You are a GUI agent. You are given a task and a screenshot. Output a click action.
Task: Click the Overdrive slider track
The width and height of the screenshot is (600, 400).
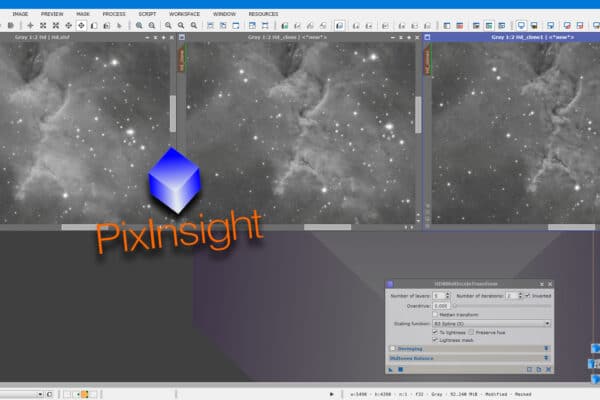coord(502,306)
